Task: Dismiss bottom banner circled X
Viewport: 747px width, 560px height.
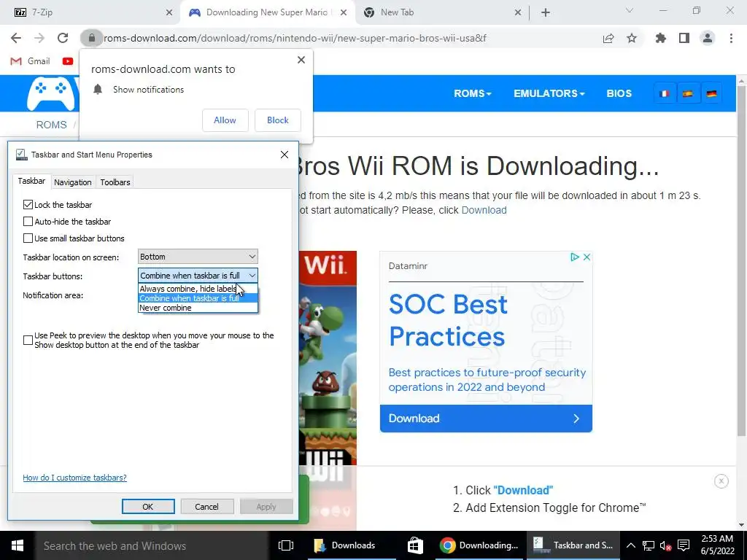Action: (x=721, y=481)
